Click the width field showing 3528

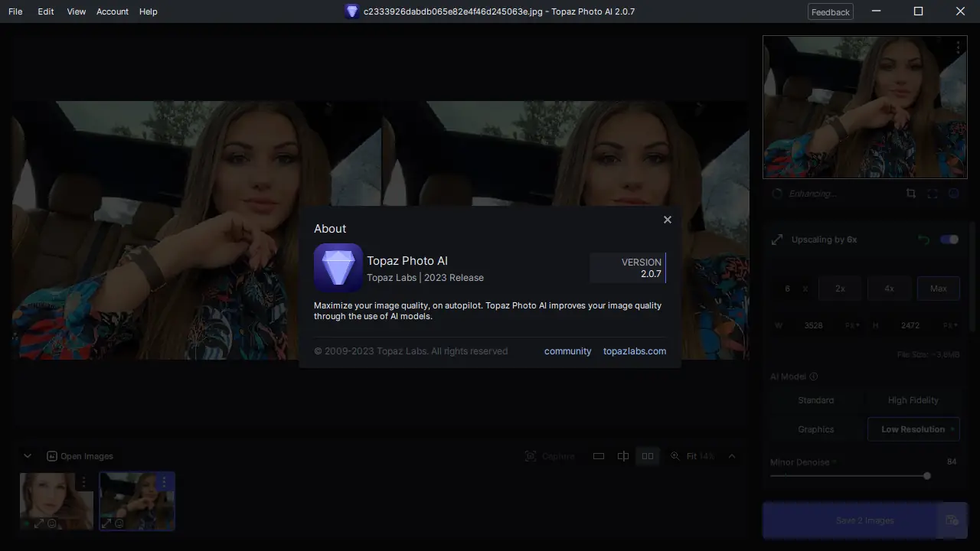pyautogui.click(x=813, y=325)
